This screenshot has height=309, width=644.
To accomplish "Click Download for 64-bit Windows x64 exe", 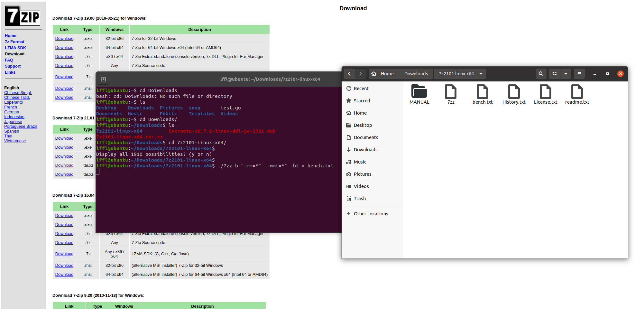I will (x=64, y=47).
